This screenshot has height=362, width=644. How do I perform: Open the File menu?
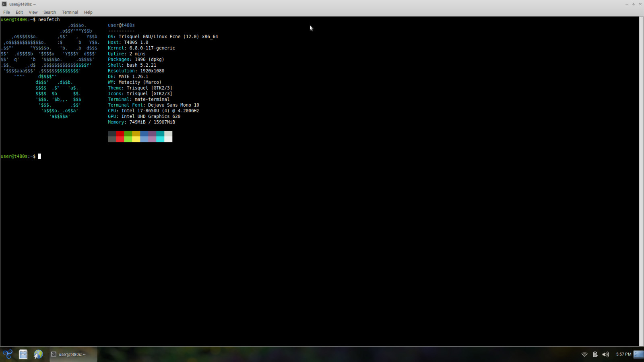pyautogui.click(x=6, y=12)
